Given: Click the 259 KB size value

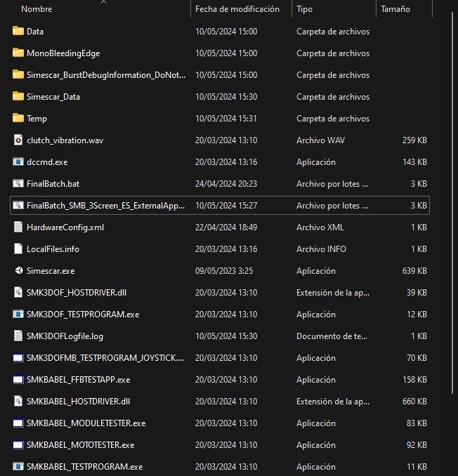Looking at the screenshot, I should pyautogui.click(x=414, y=140).
